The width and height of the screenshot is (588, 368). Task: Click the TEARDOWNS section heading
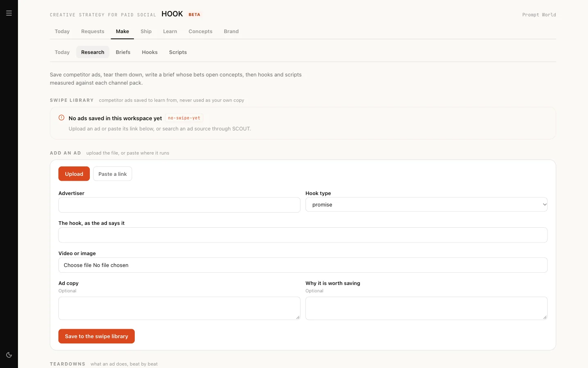tap(68, 364)
